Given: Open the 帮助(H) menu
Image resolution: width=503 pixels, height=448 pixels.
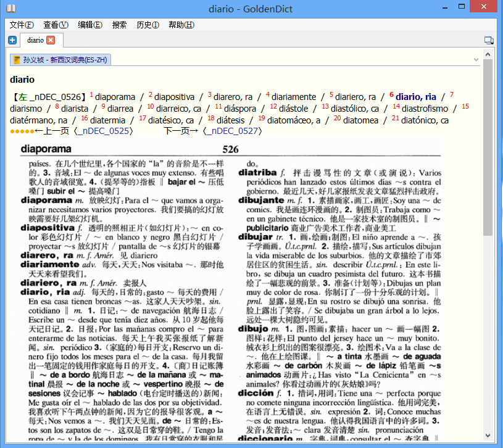Looking at the screenshot, I should (x=181, y=25).
